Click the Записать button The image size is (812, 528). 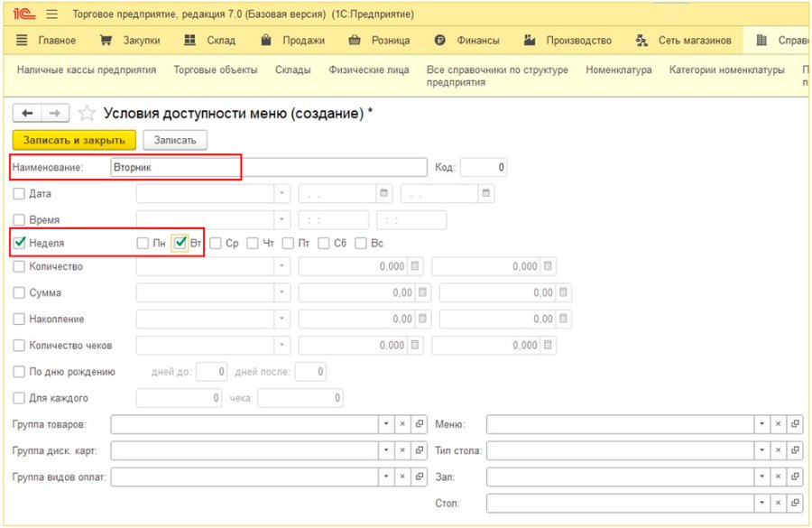(175, 140)
